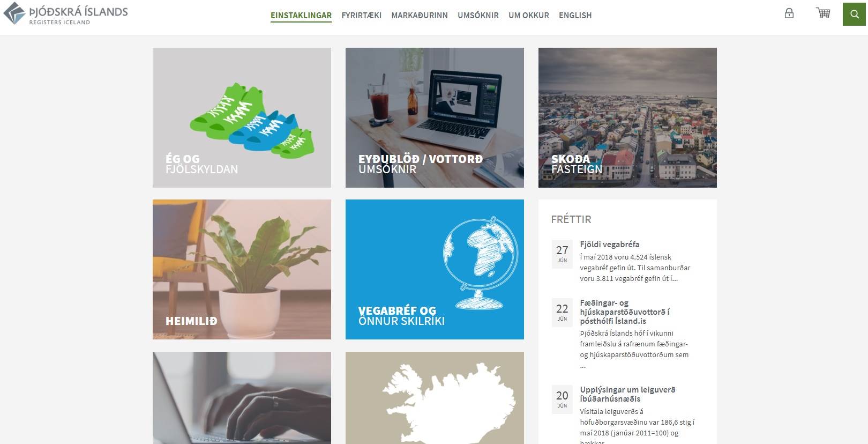This screenshot has width=868, height=444.
Task: Open the Um okkur menu item
Action: click(529, 16)
